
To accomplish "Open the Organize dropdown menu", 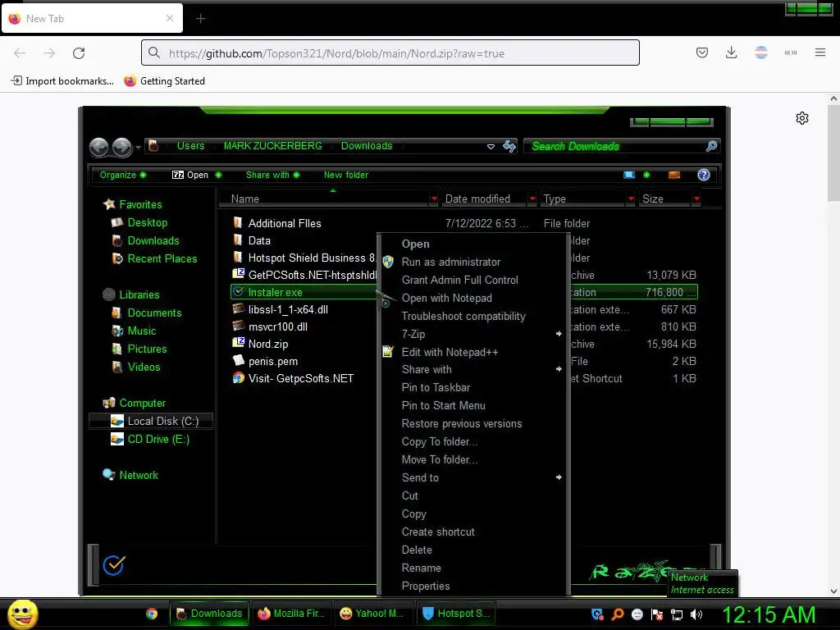I will [x=123, y=175].
